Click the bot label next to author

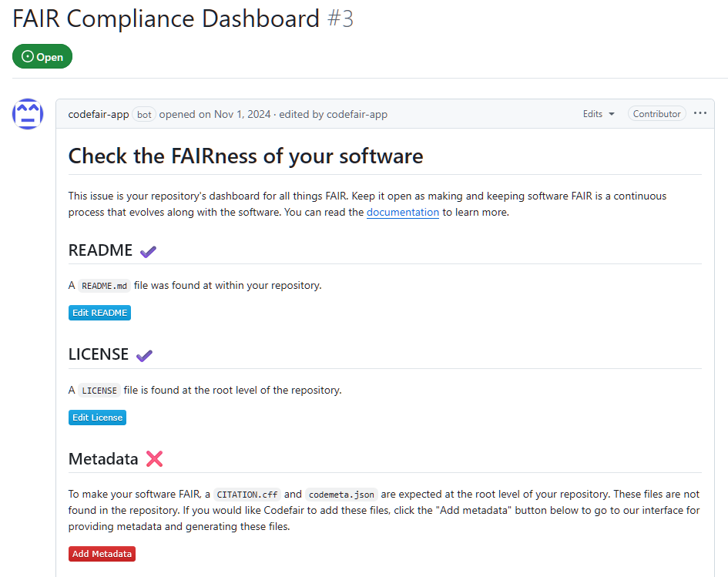click(x=144, y=114)
